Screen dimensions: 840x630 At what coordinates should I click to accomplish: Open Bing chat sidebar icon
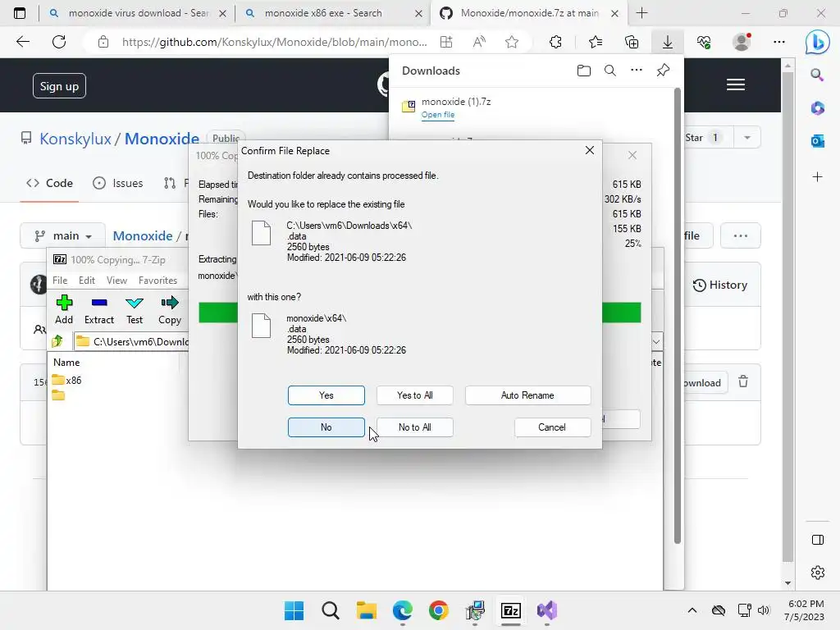[x=818, y=43]
